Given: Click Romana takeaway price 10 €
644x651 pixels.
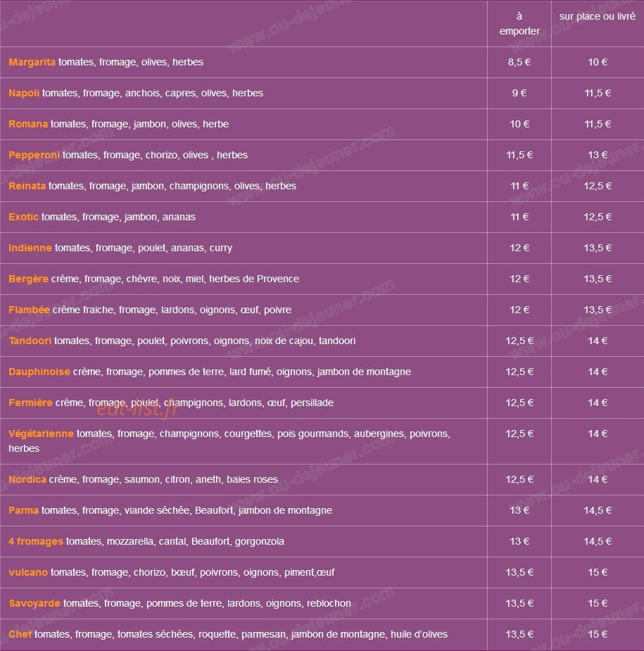Looking at the screenshot, I should [519, 124].
